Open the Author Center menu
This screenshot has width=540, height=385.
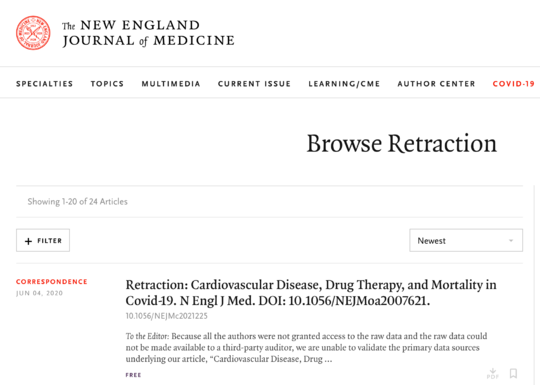436,84
